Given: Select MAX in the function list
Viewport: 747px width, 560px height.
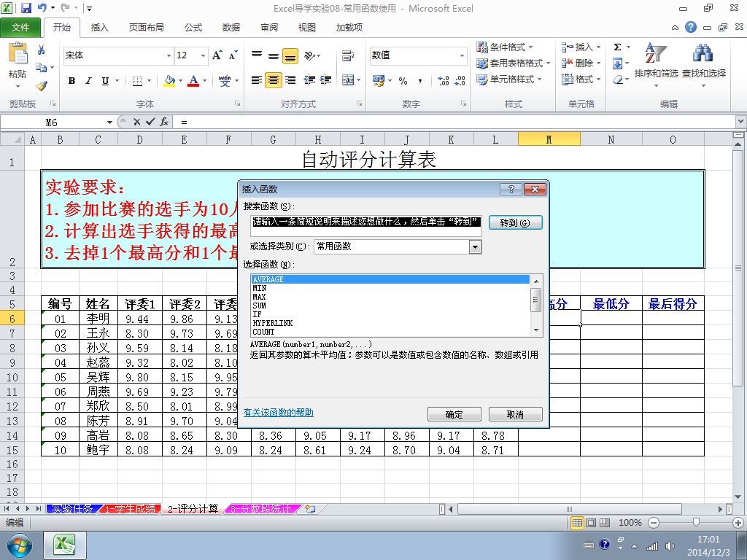Looking at the screenshot, I should point(259,297).
